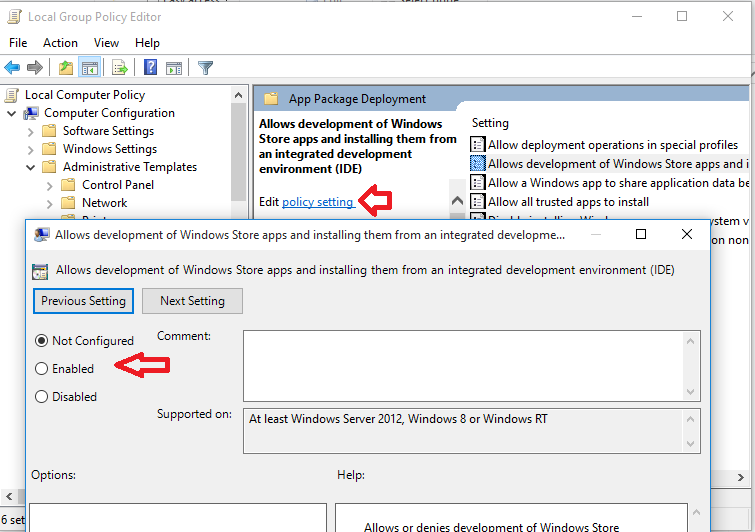Maximize the Local Group Policy Editor window
Image resolution: width=755 pixels, height=532 pixels.
point(682,16)
